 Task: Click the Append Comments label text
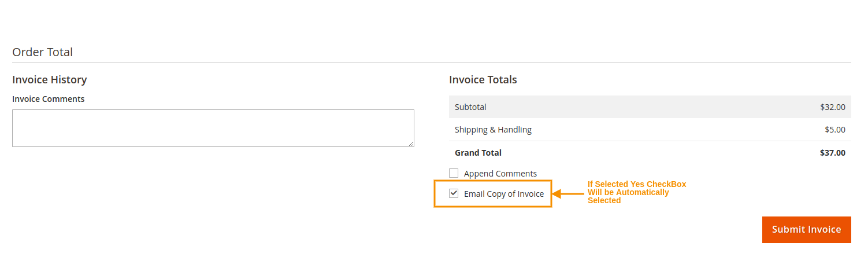coord(500,174)
